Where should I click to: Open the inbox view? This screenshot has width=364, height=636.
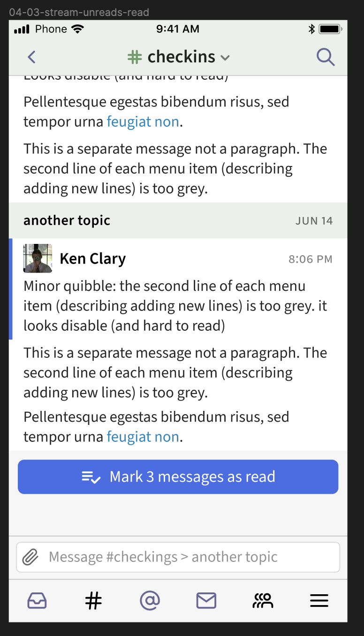pos(37,600)
